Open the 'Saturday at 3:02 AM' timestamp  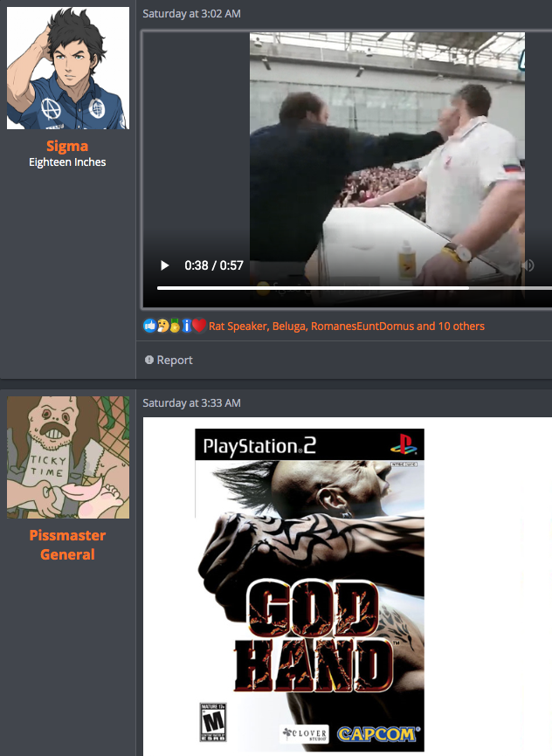tap(191, 13)
